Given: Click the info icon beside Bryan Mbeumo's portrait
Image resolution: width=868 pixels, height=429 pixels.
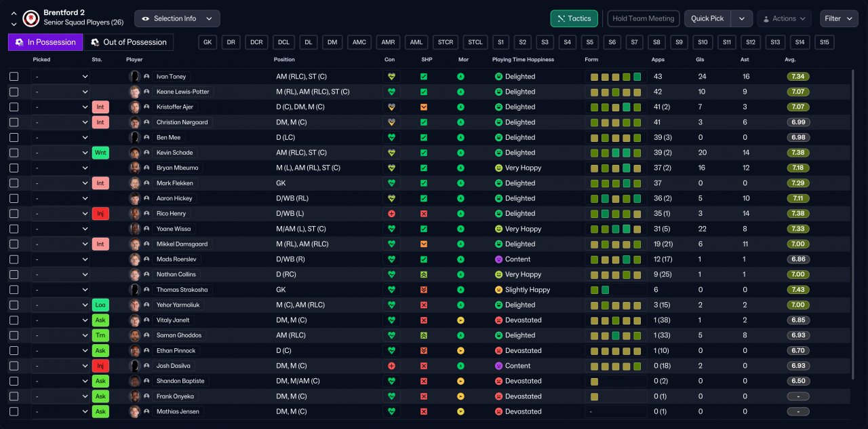Looking at the screenshot, I should tap(146, 168).
